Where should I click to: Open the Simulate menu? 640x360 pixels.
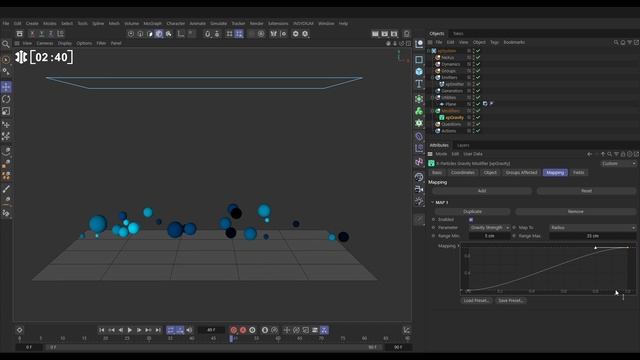point(218,24)
